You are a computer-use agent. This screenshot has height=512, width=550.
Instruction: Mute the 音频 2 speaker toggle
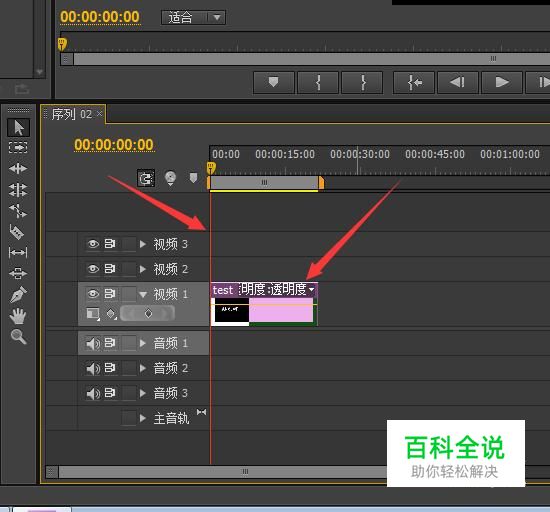point(93,368)
